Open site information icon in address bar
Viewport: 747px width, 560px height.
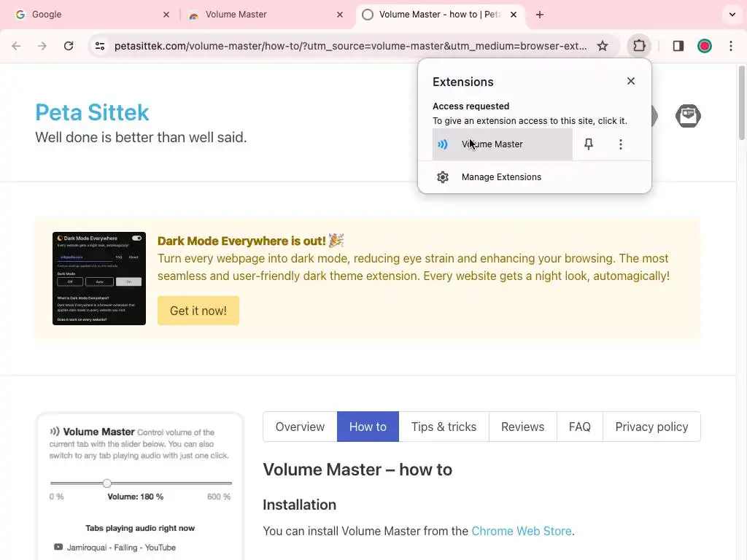click(100, 46)
